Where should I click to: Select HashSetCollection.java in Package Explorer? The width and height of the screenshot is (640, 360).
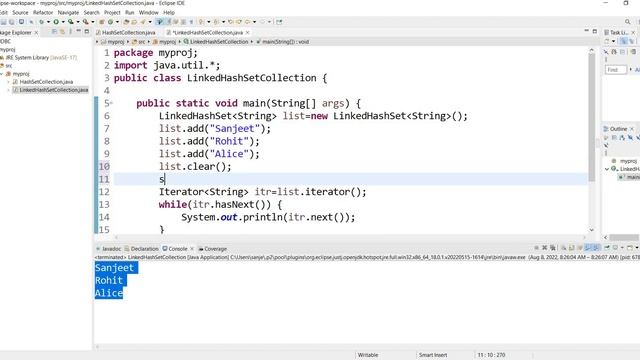46,82
